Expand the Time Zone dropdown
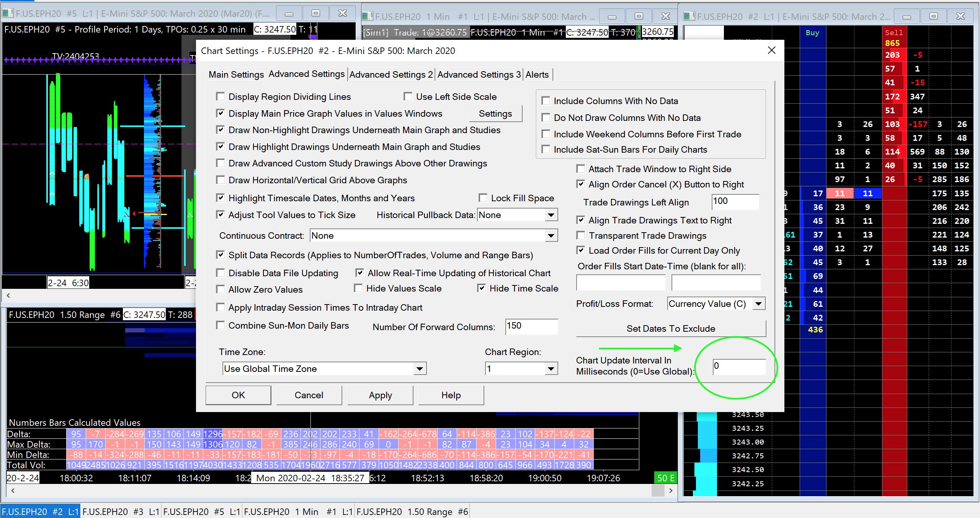 pyautogui.click(x=420, y=369)
